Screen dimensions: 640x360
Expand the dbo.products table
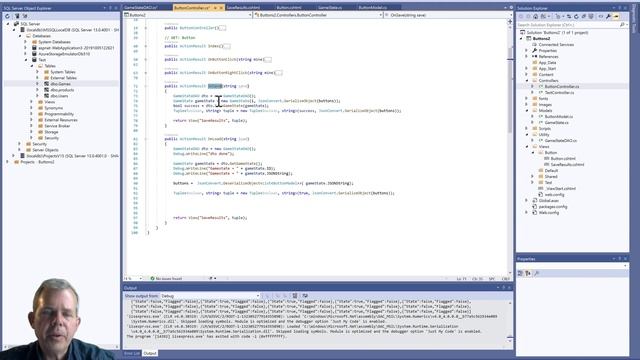(x=38, y=90)
